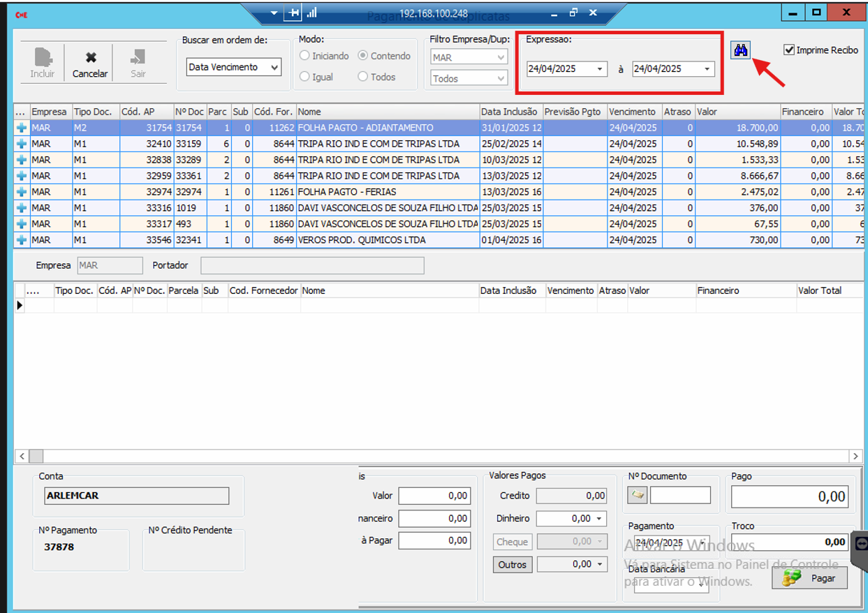The height and width of the screenshot is (613, 868).
Task: Select the Iniciando mode radio button
Action: [x=304, y=56]
